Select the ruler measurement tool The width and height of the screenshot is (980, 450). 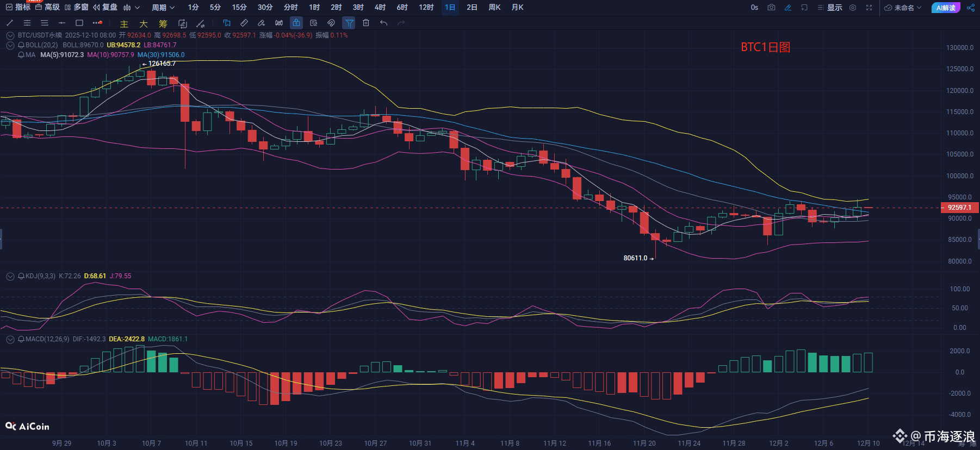point(244,23)
